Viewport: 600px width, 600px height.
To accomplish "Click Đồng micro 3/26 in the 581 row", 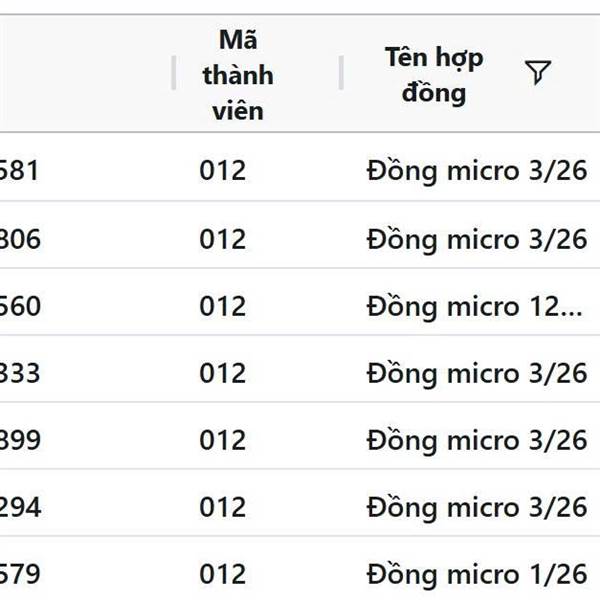I will tap(476, 171).
